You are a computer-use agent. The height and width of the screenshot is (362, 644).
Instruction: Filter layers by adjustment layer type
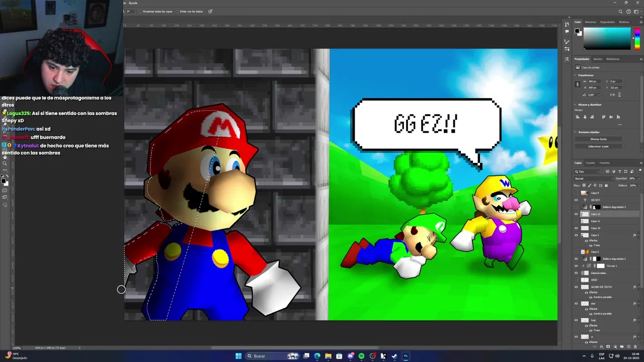tap(613, 171)
